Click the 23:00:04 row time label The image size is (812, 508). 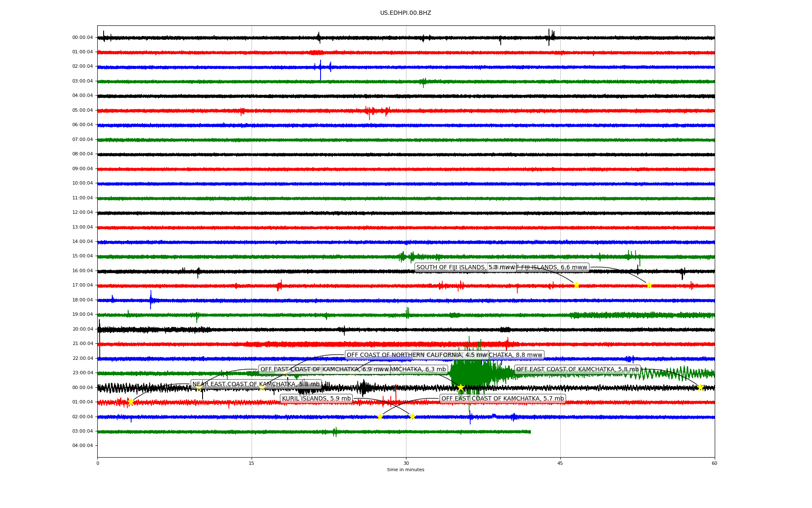(x=82, y=373)
